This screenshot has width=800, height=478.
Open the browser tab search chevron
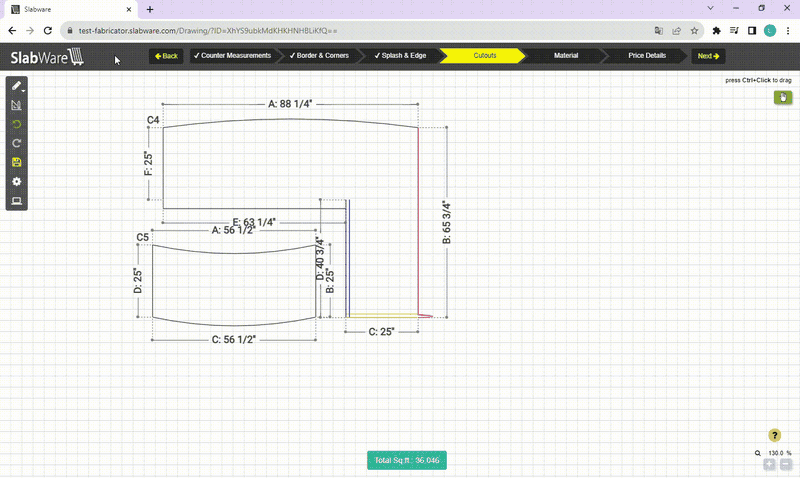coord(710,9)
